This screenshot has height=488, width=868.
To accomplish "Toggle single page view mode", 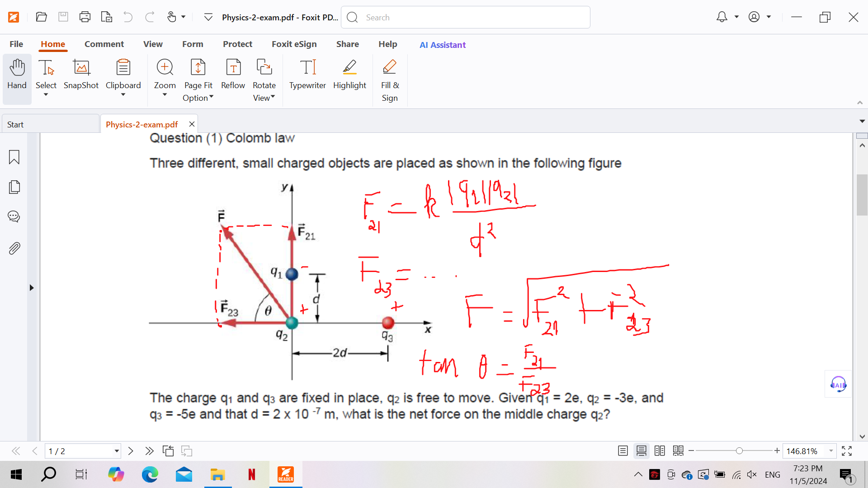I will (623, 451).
